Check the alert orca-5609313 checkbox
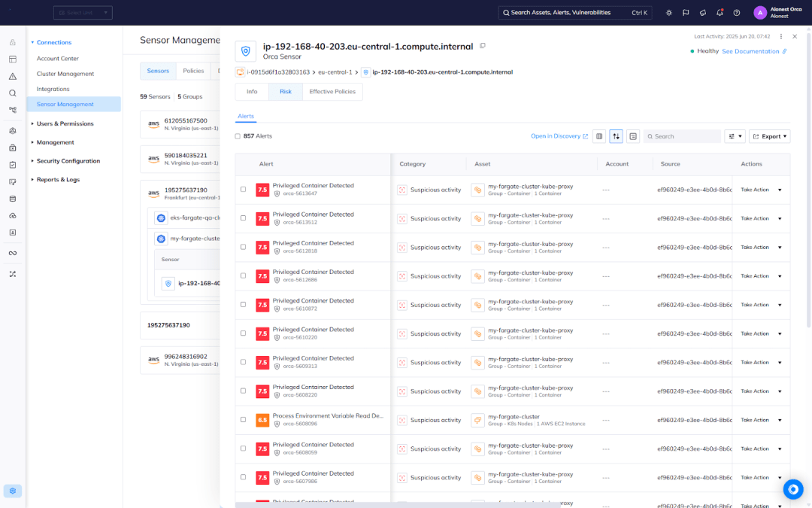 coord(243,362)
